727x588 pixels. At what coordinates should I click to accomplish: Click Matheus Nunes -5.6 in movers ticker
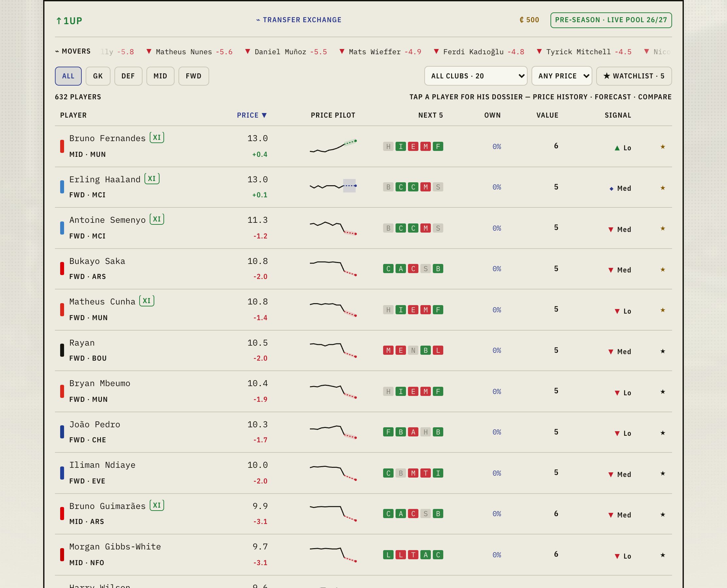tap(190, 52)
